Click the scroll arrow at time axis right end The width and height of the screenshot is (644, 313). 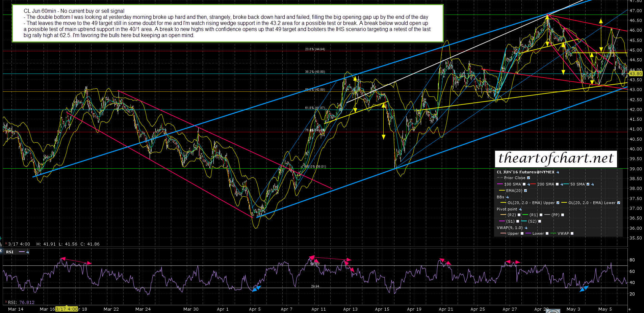tap(629, 309)
